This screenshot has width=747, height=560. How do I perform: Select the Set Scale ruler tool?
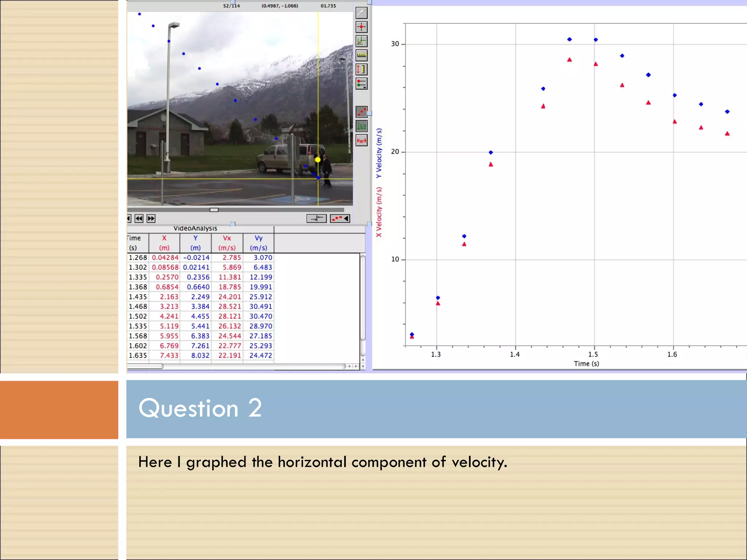tap(361, 55)
